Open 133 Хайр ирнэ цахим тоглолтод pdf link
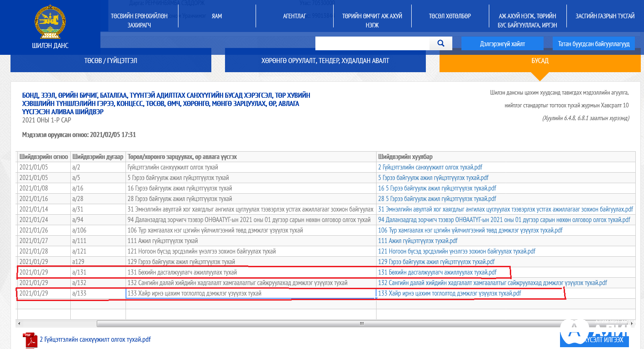Image resolution: width=644 pixels, height=349 pixels. coord(450,293)
